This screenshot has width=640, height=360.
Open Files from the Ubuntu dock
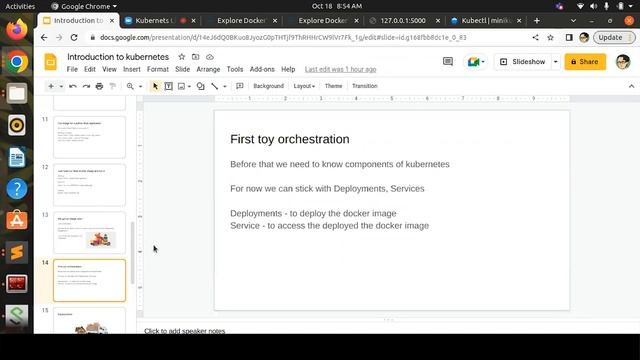click(x=17, y=93)
